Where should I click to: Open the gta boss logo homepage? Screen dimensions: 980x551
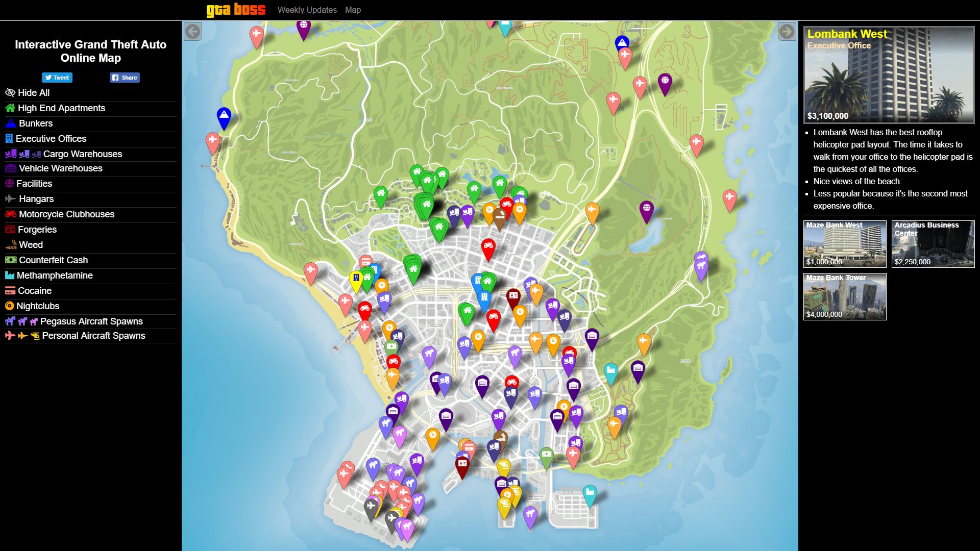236,10
